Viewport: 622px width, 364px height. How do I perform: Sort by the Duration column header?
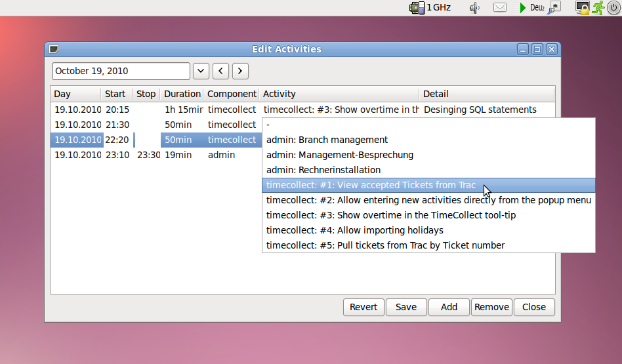(182, 94)
